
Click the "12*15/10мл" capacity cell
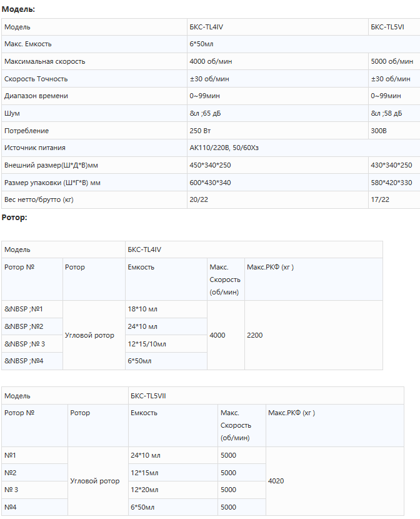pyautogui.click(x=147, y=344)
